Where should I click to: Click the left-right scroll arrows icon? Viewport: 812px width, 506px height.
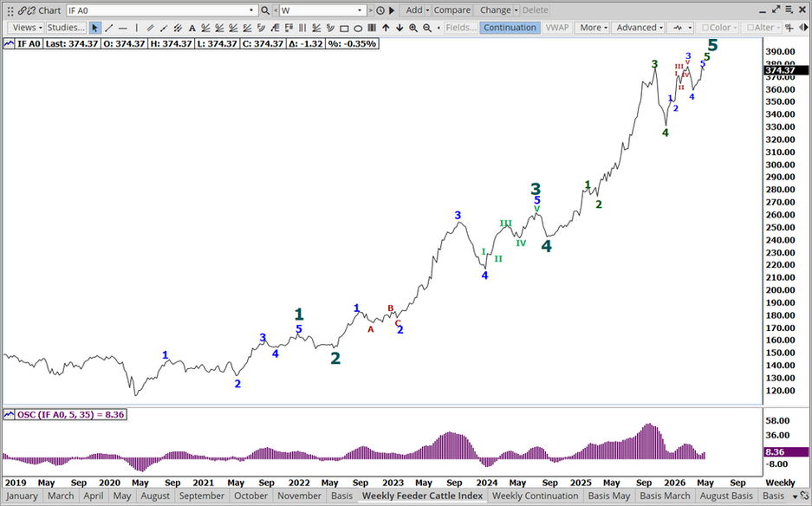click(x=802, y=28)
